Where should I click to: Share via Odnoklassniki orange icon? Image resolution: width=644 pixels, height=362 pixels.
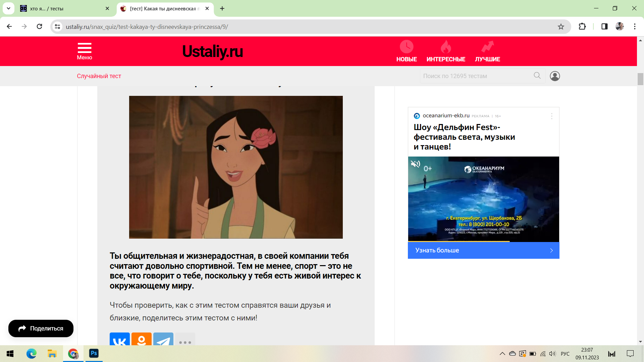142,339
